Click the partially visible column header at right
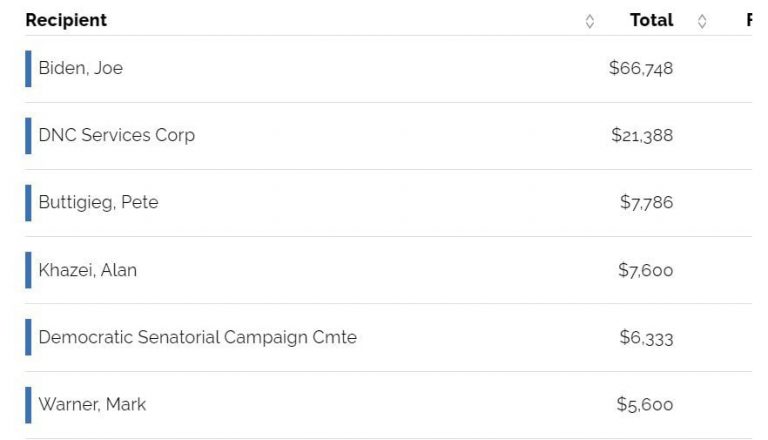This screenshot has width=768, height=440. click(748, 20)
